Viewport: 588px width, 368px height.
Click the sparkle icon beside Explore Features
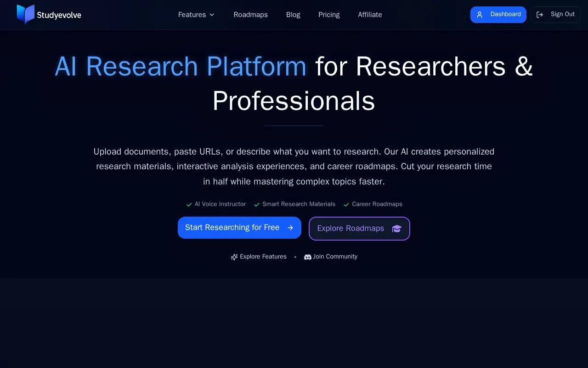234,257
